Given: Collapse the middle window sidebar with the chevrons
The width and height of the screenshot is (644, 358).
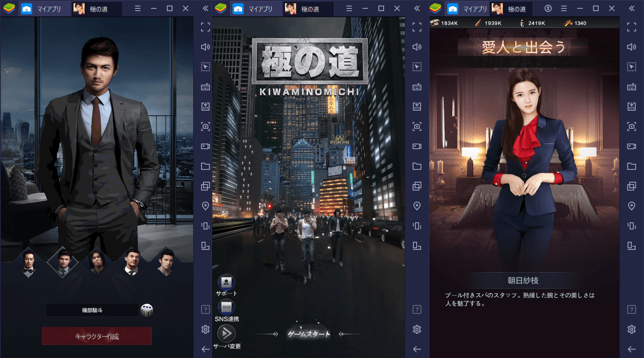Looking at the screenshot, I should [417, 8].
